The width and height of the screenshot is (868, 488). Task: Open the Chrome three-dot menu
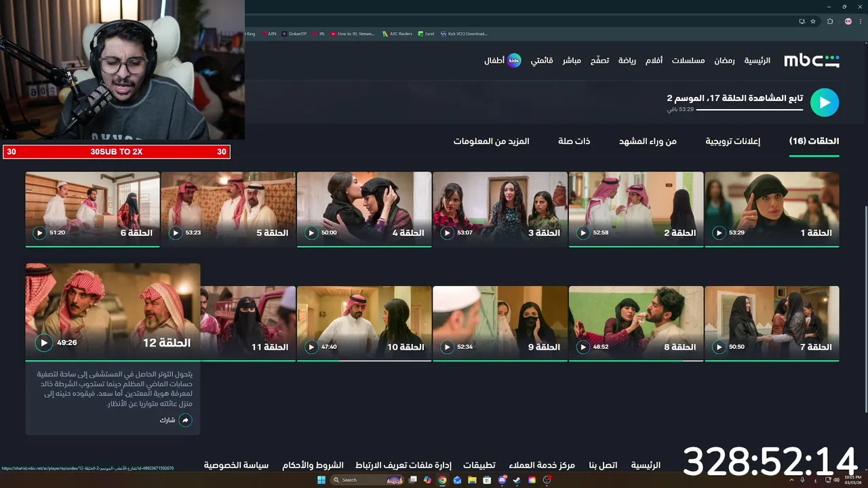point(860,22)
